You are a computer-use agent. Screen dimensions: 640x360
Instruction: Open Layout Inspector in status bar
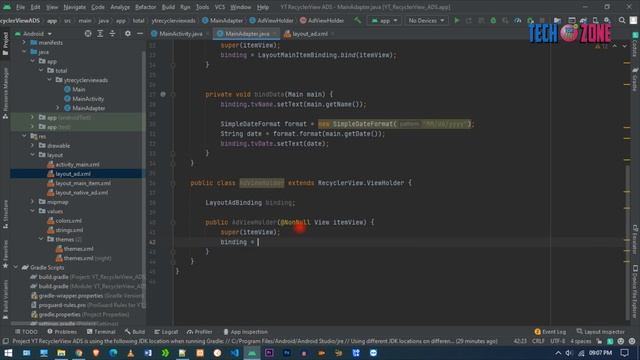pos(600,332)
